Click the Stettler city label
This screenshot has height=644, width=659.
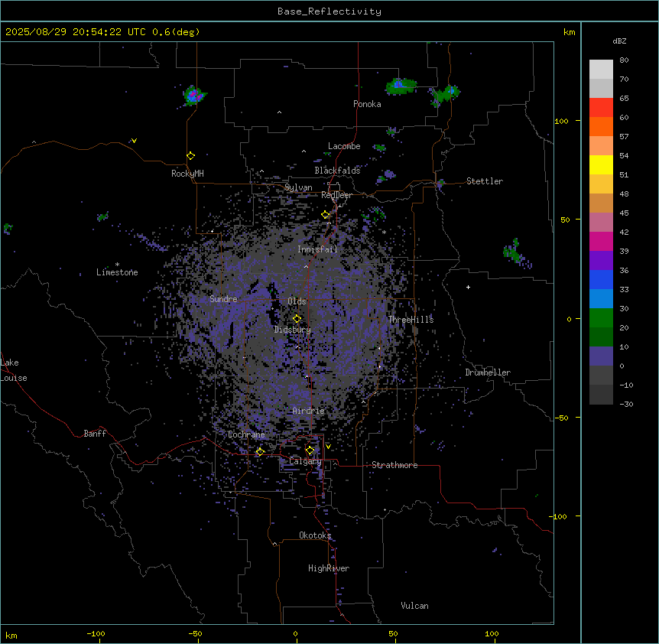(x=484, y=181)
